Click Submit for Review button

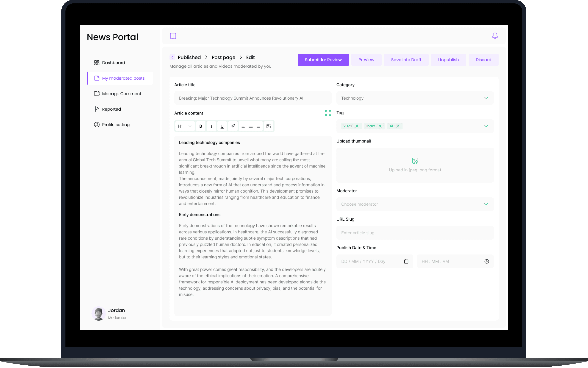click(323, 60)
